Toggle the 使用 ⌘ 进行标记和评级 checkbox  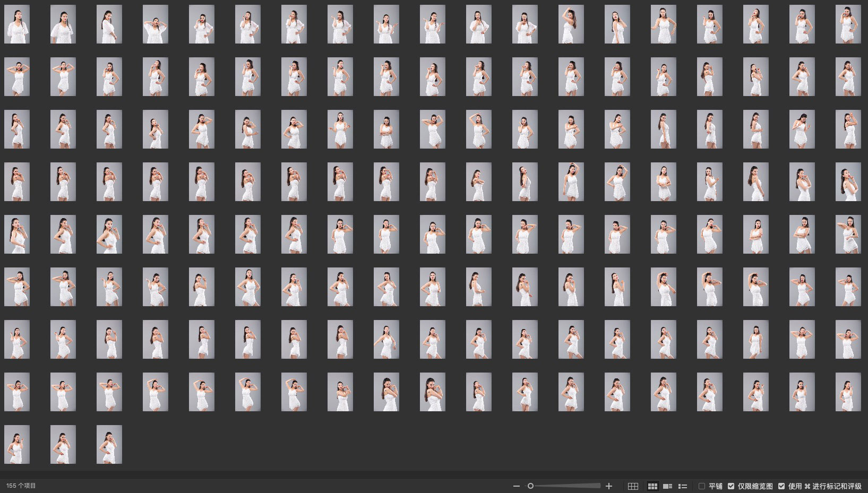pos(781,486)
